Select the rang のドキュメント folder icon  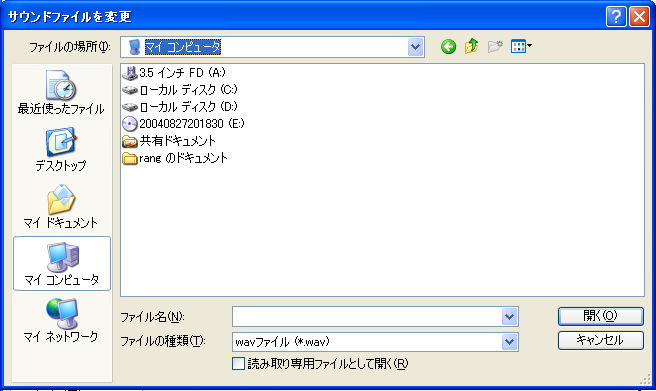coord(130,158)
